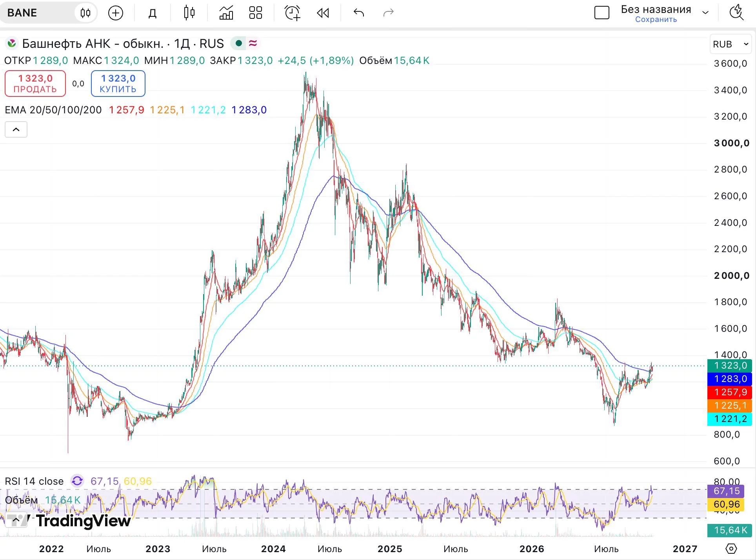
Task: Click the blue EMA value 1283,0
Action: (x=249, y=110)
